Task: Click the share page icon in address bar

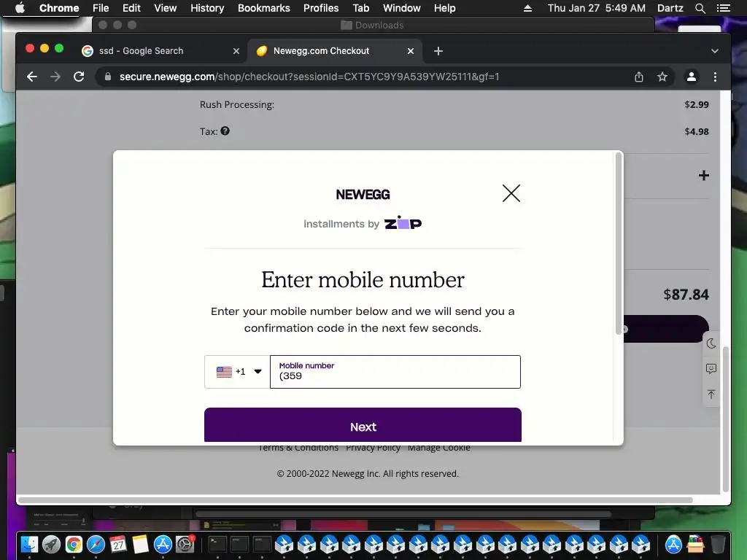Action: point(639,77)
